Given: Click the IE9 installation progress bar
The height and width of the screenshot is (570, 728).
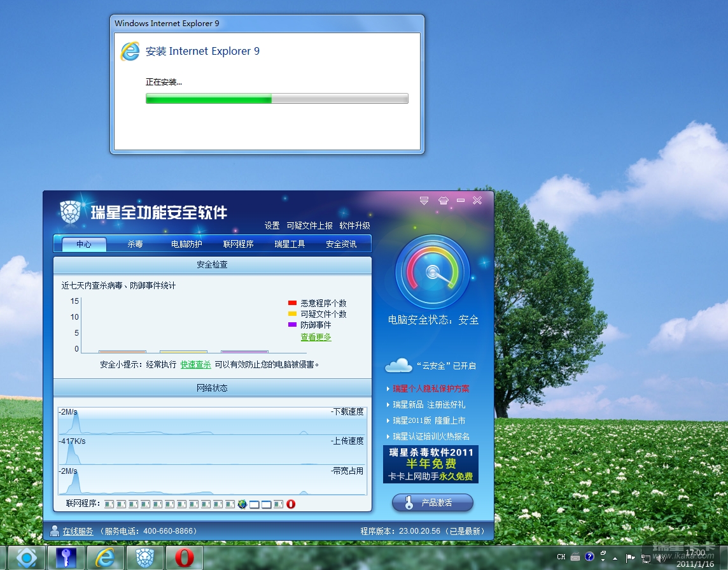Looking at the screenshot, I should tap(277, 99).
